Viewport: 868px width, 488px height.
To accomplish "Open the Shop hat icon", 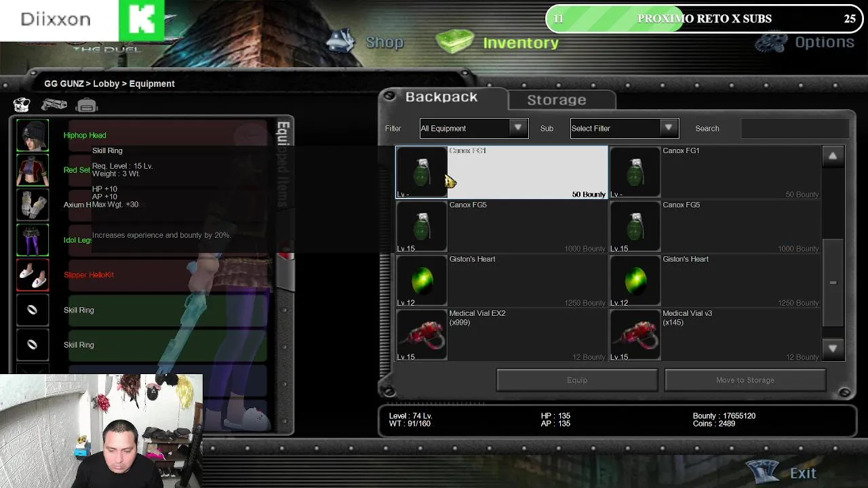I will tap(341, 41).
